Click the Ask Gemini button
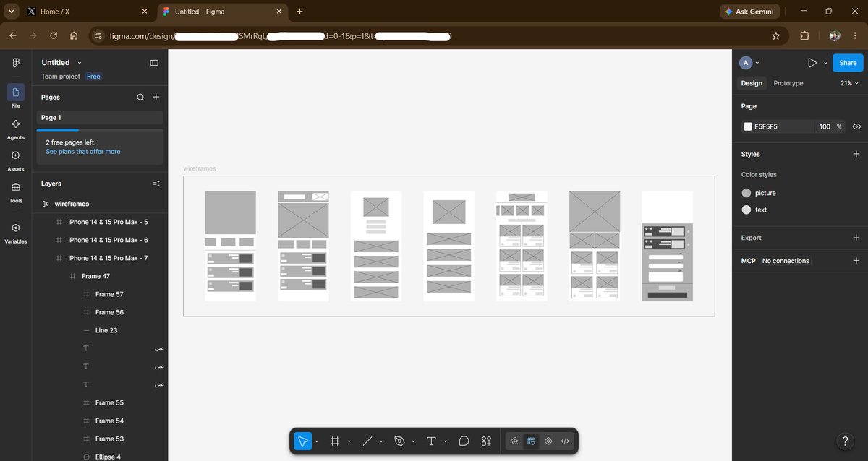 [749, 12]
